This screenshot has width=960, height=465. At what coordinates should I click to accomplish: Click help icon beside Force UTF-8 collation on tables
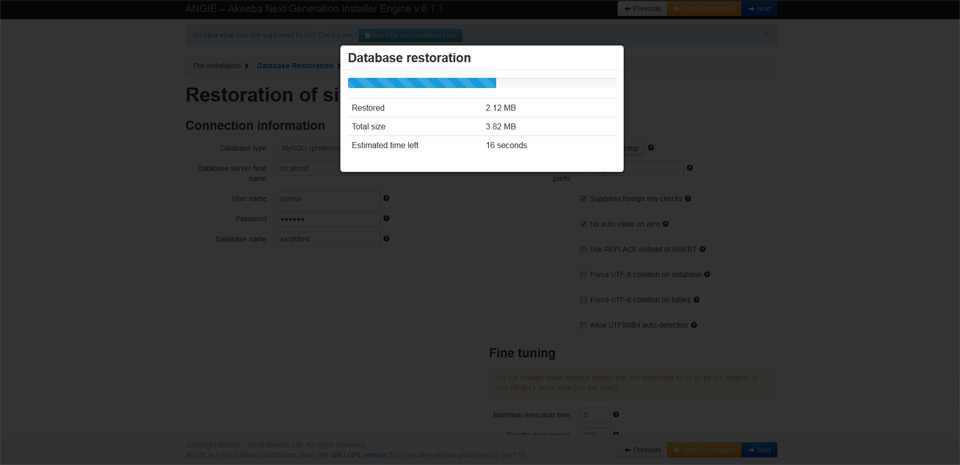coord(696,300)
